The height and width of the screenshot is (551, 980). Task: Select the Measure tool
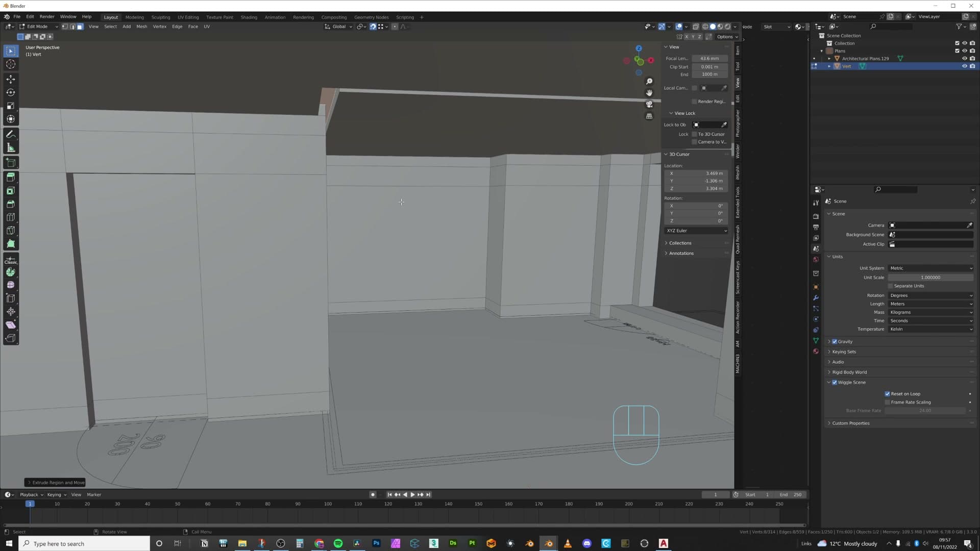pos(11,148)
